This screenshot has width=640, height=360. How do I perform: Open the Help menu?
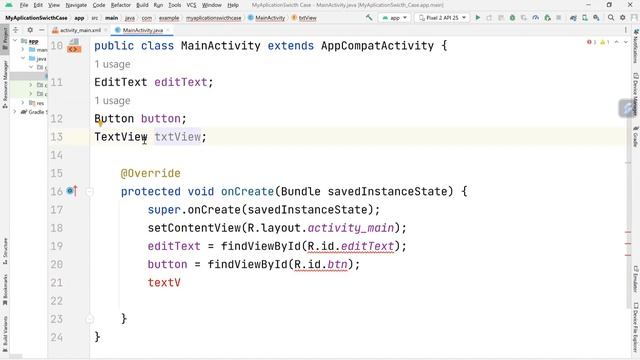coord(233,5)
